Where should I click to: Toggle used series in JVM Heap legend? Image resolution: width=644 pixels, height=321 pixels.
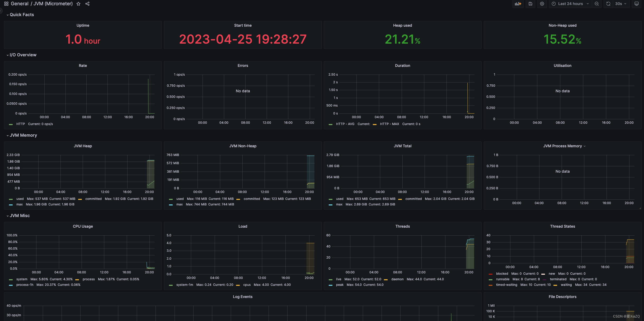(x=20, y=199)
